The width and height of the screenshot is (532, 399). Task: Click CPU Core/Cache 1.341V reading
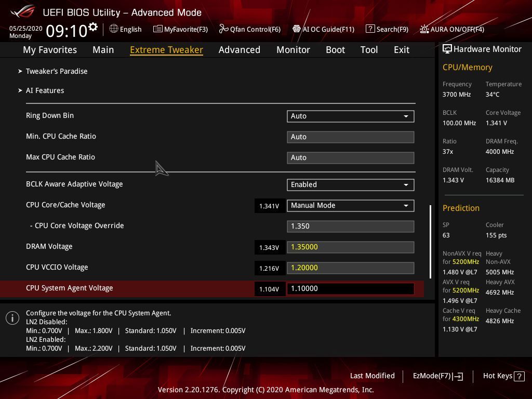(269, 206)
